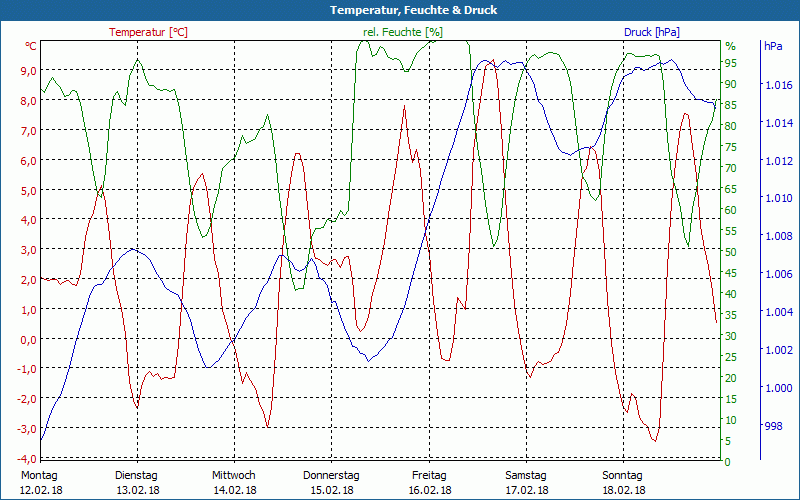
Task: Click the chart title 'Temperatur, Feuchte & Druck'
Action: point(400,10)
